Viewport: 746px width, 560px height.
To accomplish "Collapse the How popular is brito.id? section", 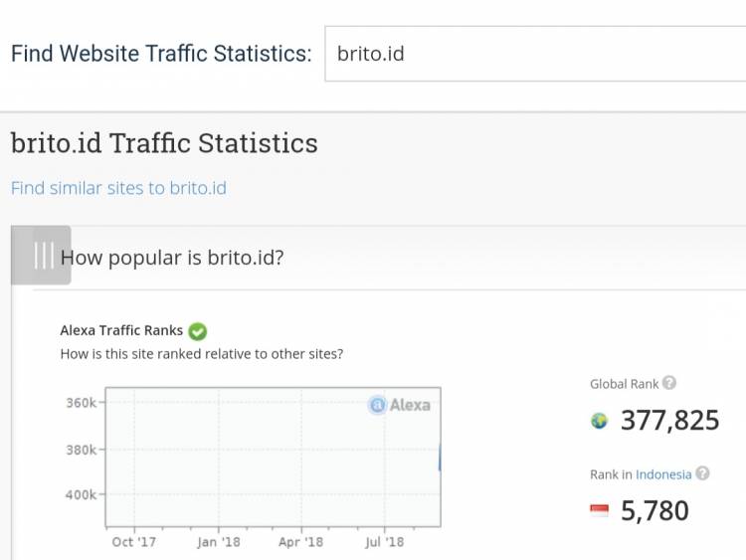I will pos(172,258).
